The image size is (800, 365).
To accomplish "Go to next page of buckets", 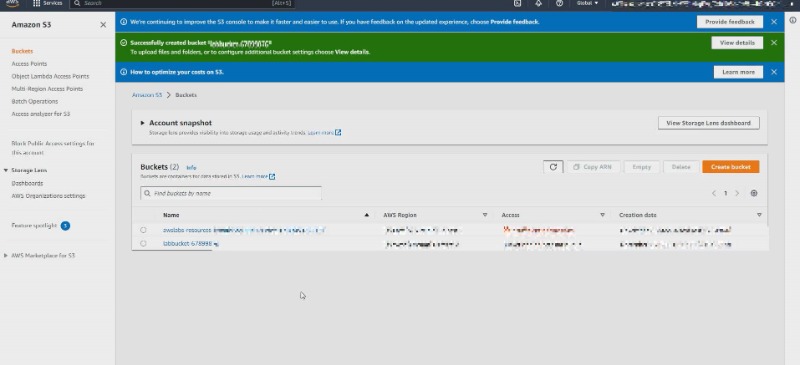I will click(737, 193).
